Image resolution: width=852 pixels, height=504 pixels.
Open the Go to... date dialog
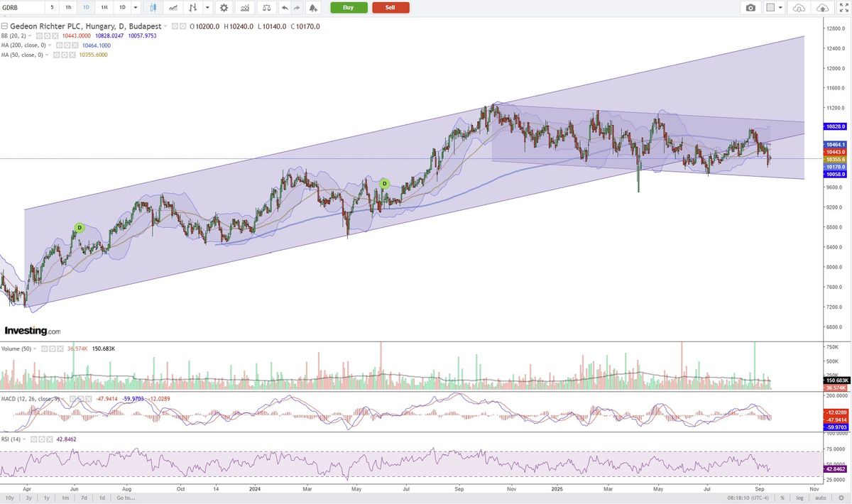[126, 498]
